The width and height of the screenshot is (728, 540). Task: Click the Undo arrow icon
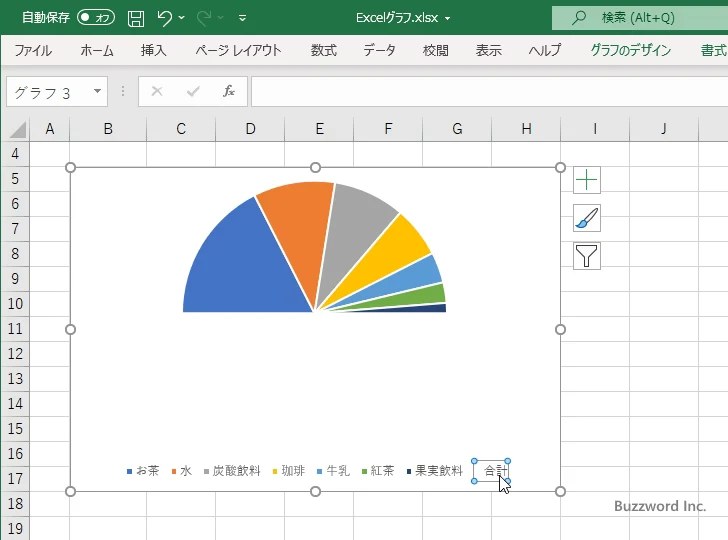[164, 18]
